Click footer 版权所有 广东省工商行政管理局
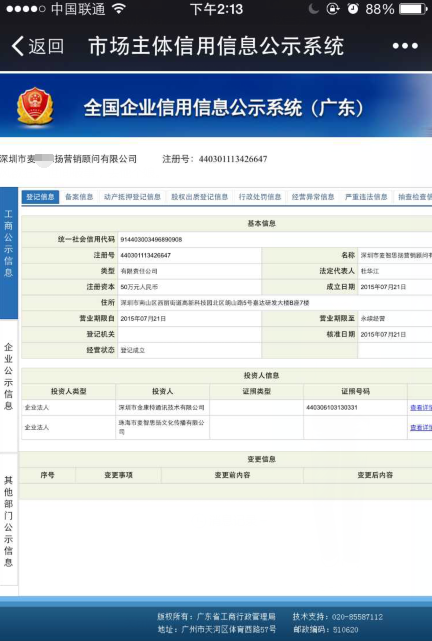Screen dimensions: 432x641 tap(216, 616)
